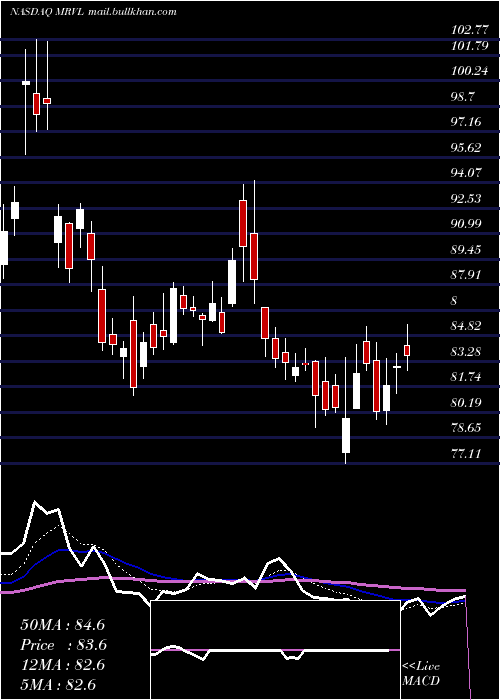Click the 83.28 price axis label
This screenshot has width=500, height=700.
tap(466, 352)
